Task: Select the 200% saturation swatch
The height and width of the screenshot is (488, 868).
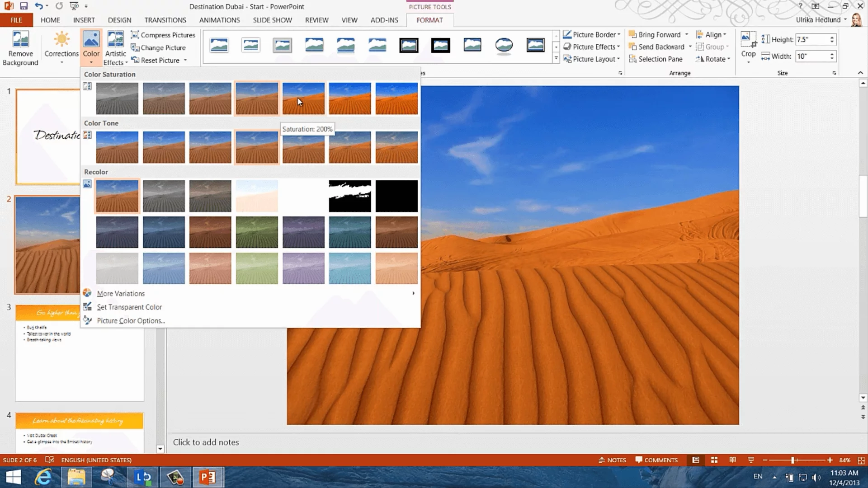Action: (x=303, y=98)
